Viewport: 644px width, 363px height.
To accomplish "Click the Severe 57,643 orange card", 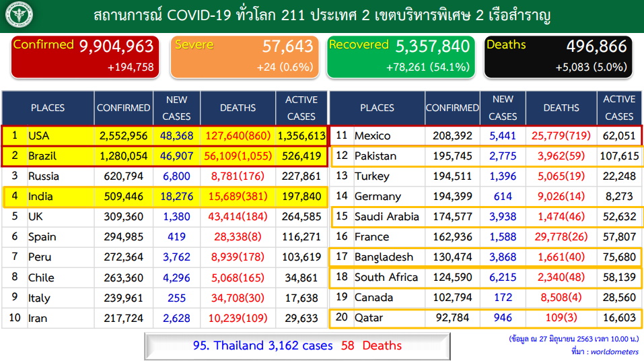I will tap(245, 57).
